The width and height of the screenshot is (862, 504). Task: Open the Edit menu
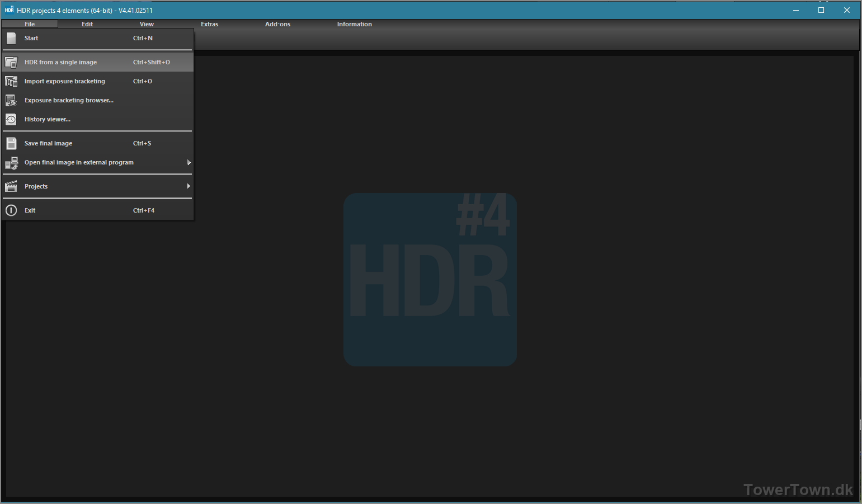(87, 24)
